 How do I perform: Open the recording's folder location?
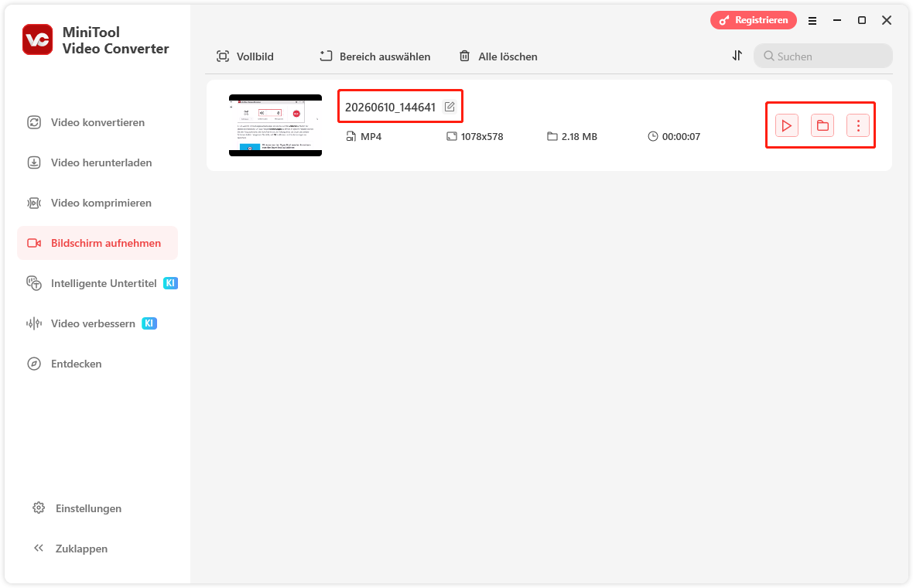pos(822,125)
